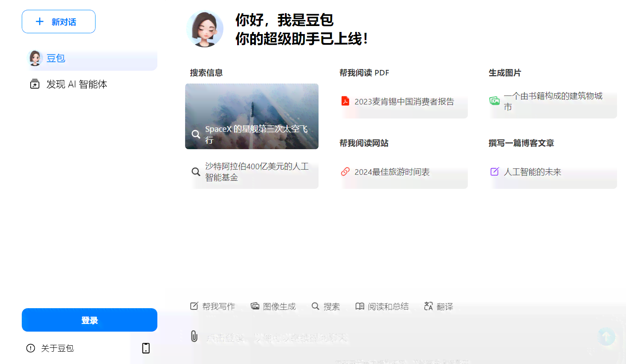Open the SpaceX 星舰第三次太空飞行 search card
Image resolution: width=626 pixels, height=364 pixels.
[252, 116]
